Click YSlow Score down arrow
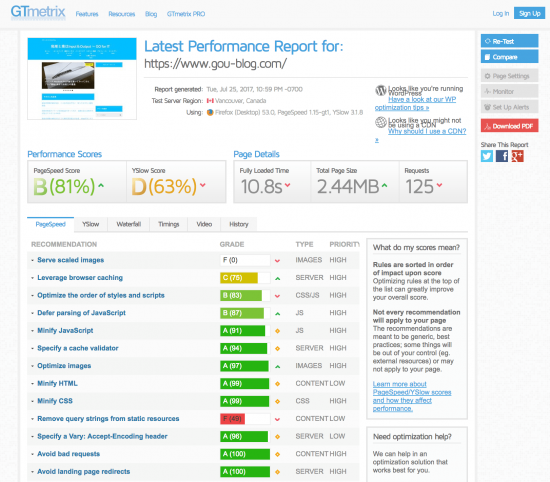 coord(202,185)
